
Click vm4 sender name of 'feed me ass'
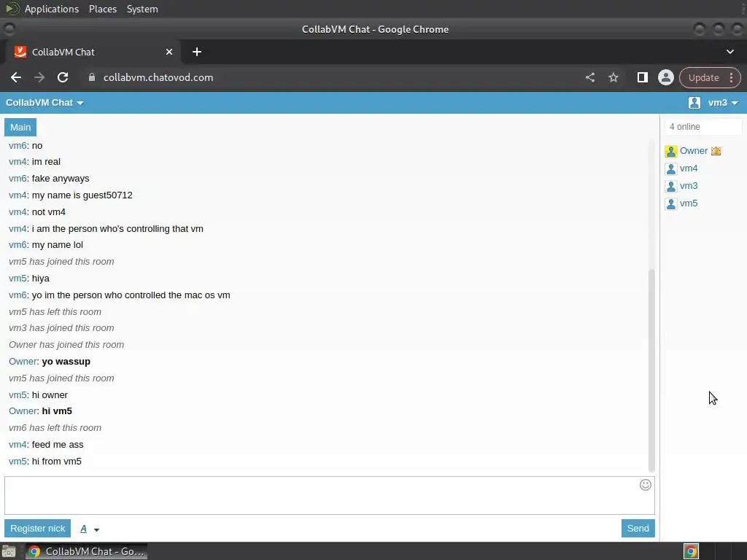coord(18,445)
